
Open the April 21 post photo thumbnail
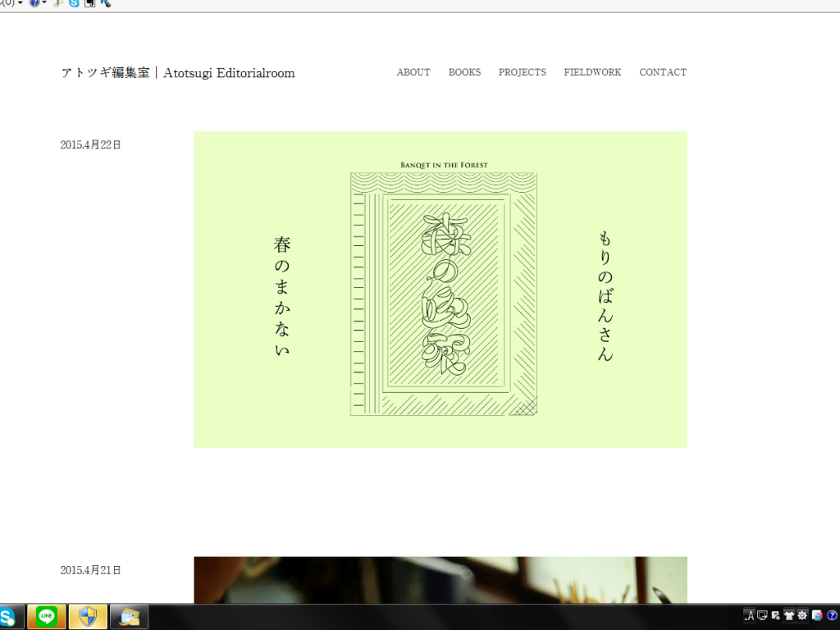point(441,580)
